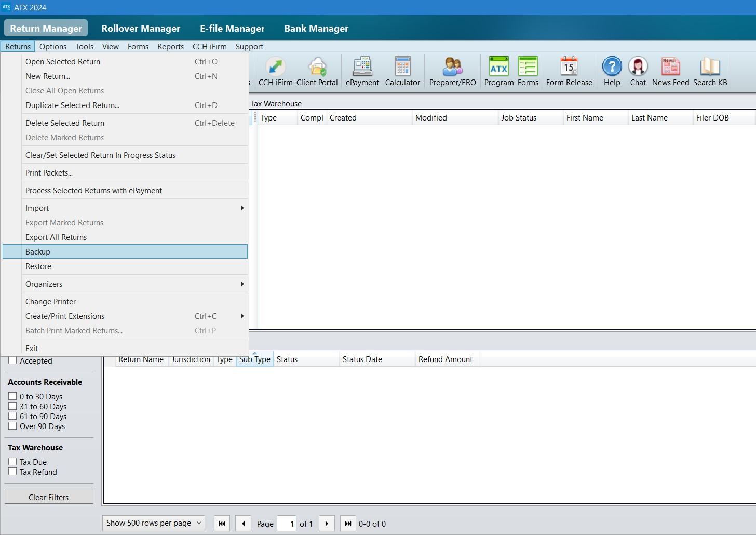The width and height of the screenshot is (756, 535).
Task: Sort by the Refund Amount column header
Action: [448, 359]
